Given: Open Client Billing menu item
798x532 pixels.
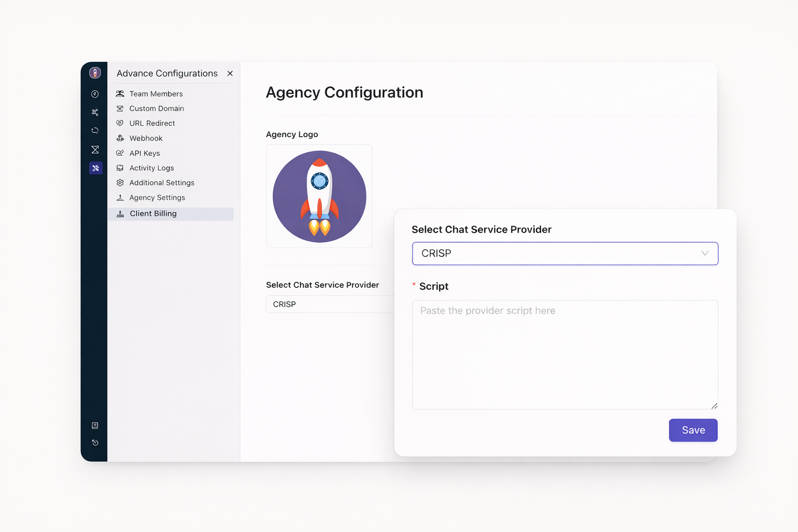Looking at the screenshot, I should [x=153, y=214].
